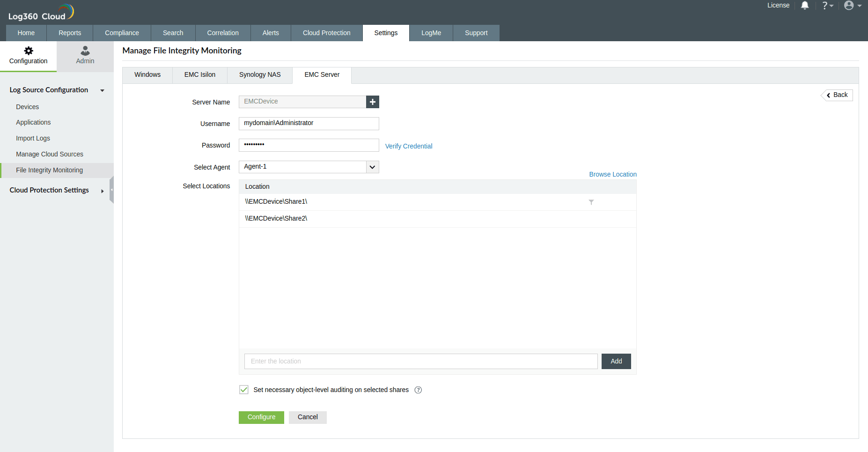The image size is (868, 452).
Task: Filter the location list
Action: pyautogui.click(x=591, y=202)
